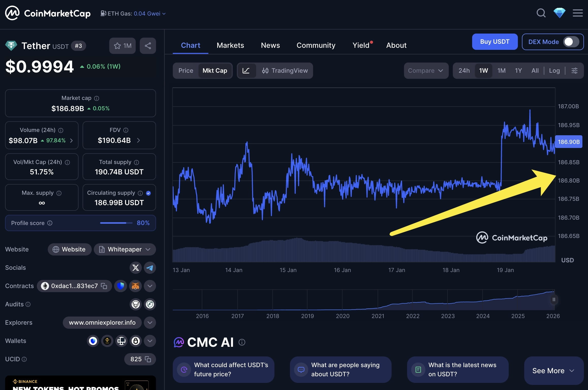
Task: Open Tether's X social profile icon
Action: [x=135, y=268]
